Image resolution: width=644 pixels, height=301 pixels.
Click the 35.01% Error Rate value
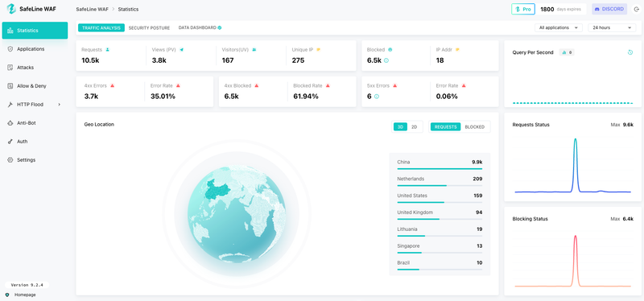[x=163, y=97]
